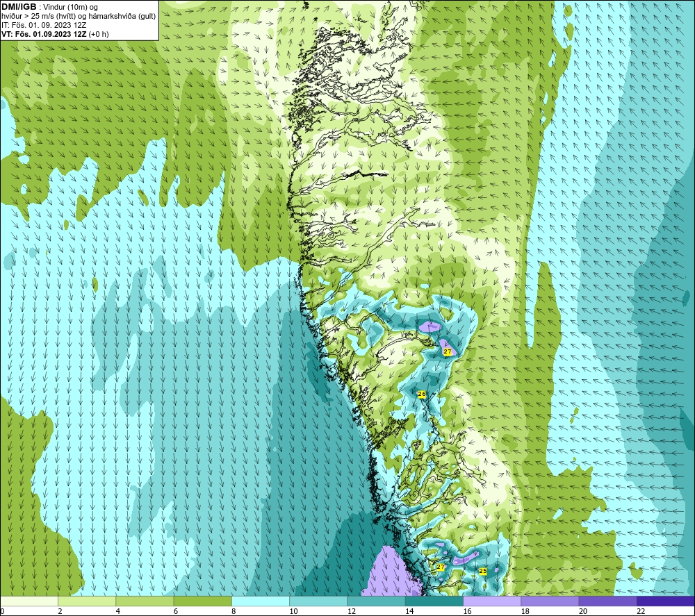Click the 'DMI/IGB : Vindur (10m) og' title line
695x616 pixels.
point(49,7)
